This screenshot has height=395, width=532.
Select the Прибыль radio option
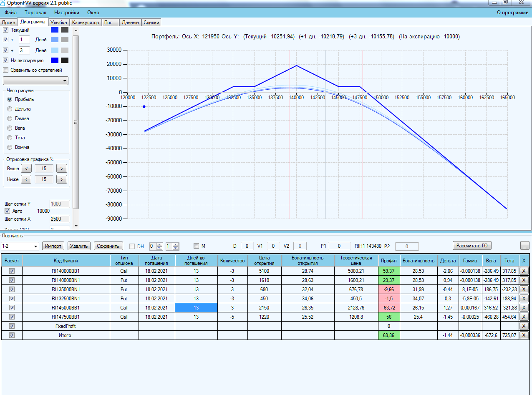pyautogui.click(x=10, y=99)
